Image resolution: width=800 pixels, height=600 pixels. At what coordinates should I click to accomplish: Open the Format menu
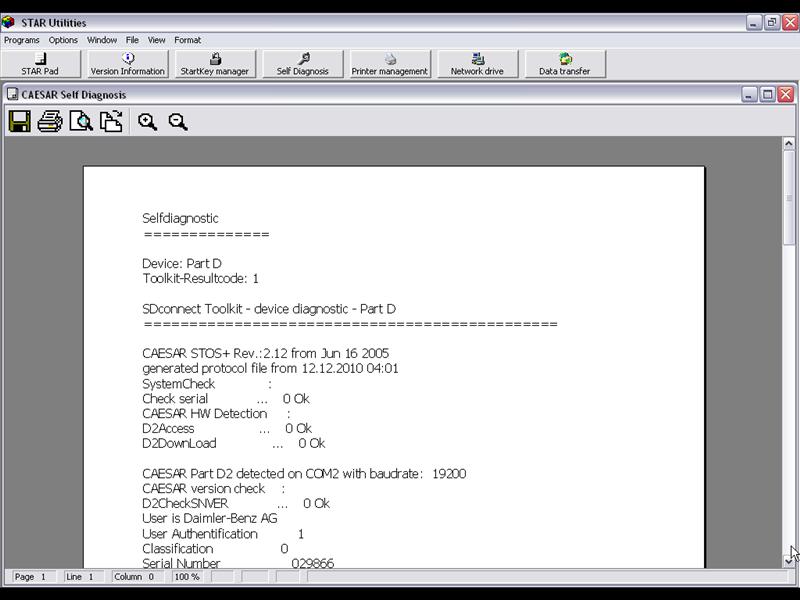point(188,40)
